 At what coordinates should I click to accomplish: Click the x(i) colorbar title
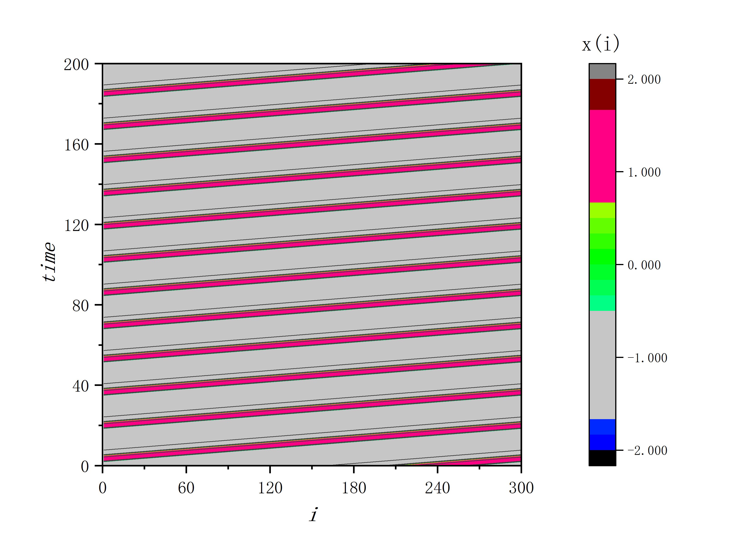click(600, 44)
